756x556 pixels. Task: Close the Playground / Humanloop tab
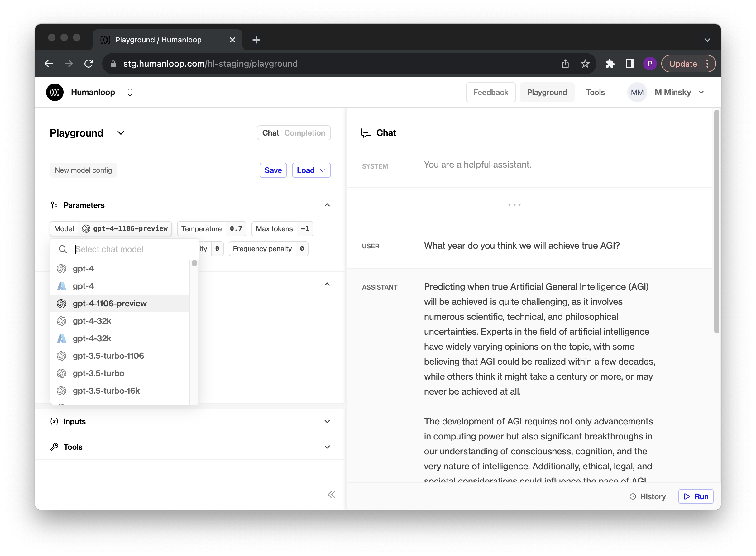tap(232, 40)
